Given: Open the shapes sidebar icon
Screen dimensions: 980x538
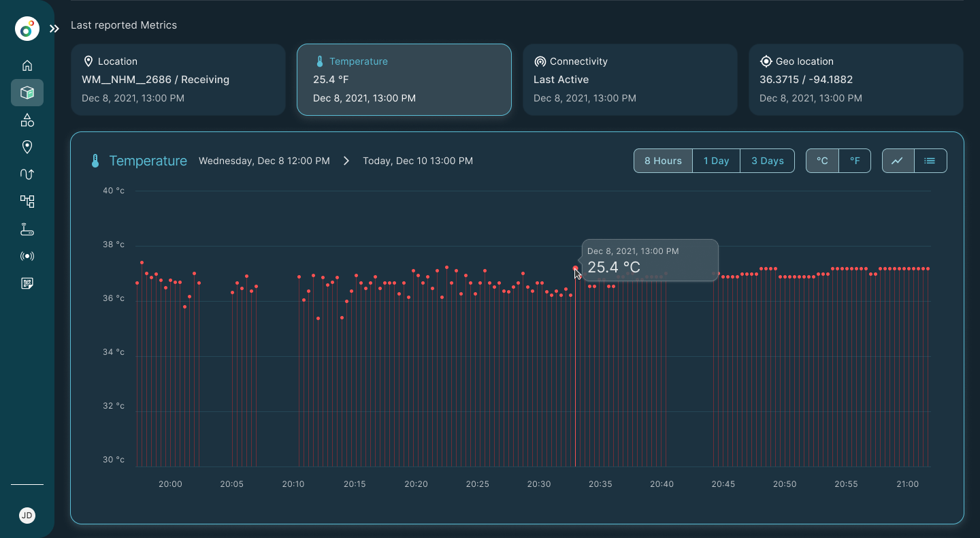Looking at the screenshot, I should 27,120.
